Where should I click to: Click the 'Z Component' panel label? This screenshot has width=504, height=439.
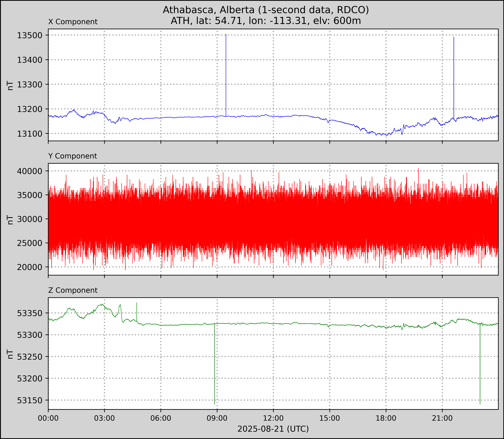pyautogui.click(x=73, y=290)
